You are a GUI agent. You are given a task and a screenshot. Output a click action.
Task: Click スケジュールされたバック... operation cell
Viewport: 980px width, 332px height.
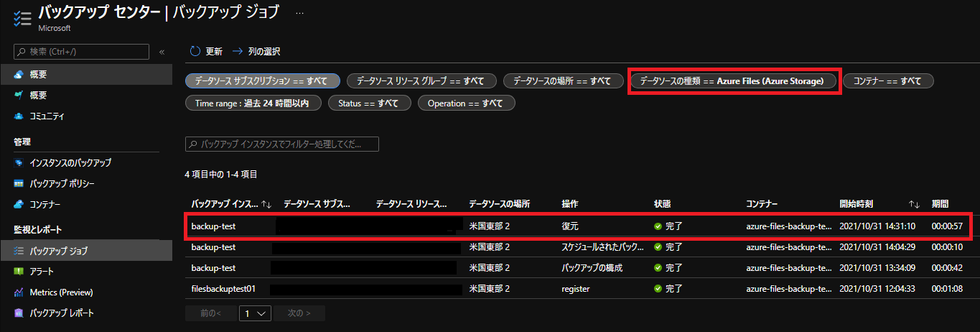tap(603, 247)
